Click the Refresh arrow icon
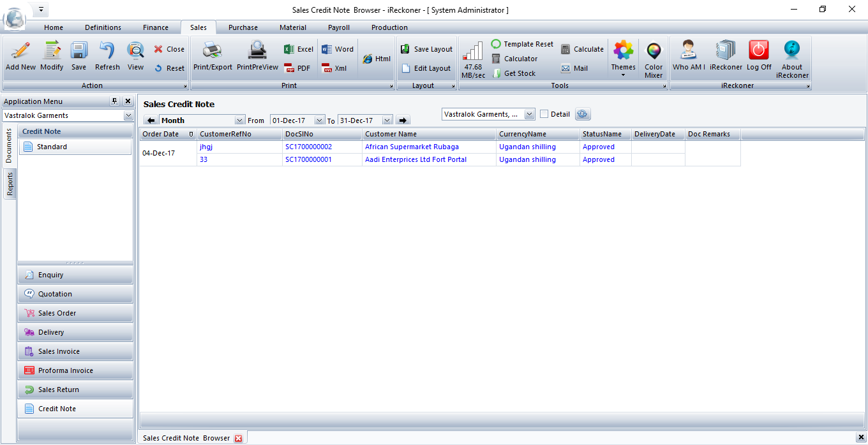 coord(107,51)
